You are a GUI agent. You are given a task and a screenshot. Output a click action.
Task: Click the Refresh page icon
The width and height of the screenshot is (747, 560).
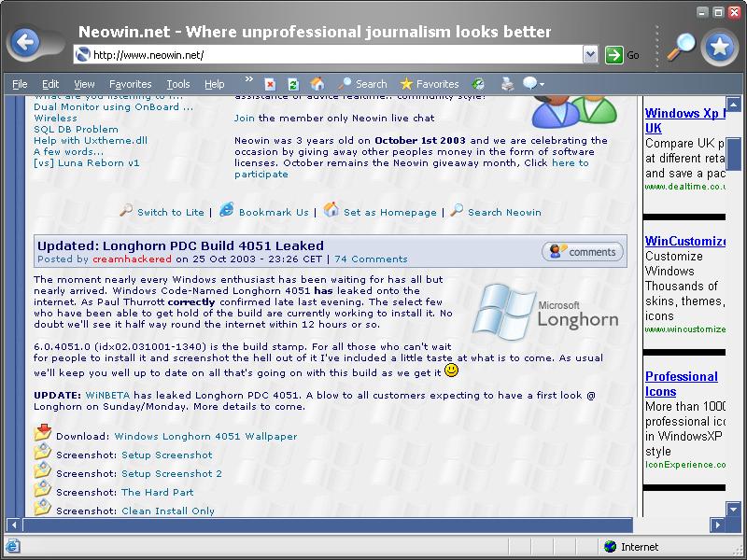(x=293, y=84)
